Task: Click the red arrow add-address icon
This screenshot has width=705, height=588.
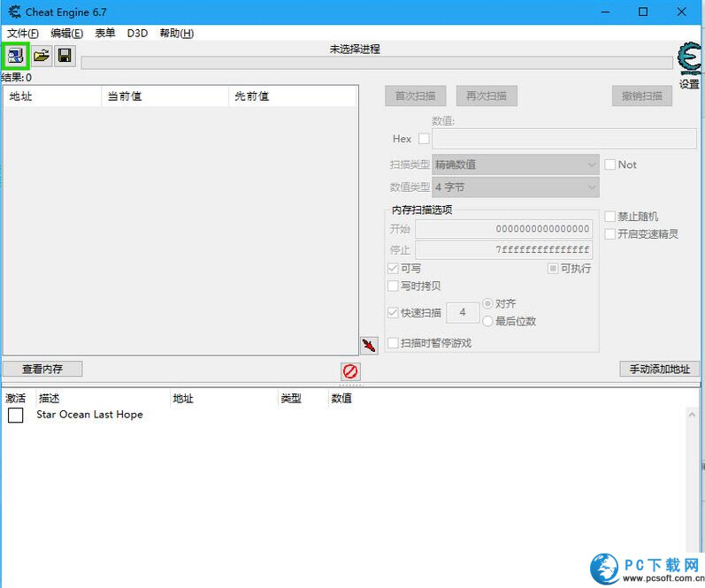Action: pyautogui.click(x=369, y=345)
